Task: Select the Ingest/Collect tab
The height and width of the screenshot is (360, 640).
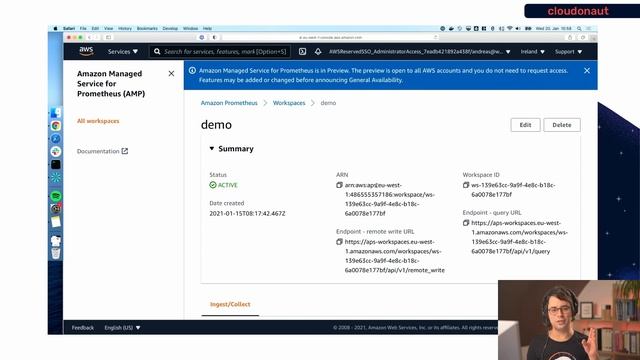Action: (230, 304)
